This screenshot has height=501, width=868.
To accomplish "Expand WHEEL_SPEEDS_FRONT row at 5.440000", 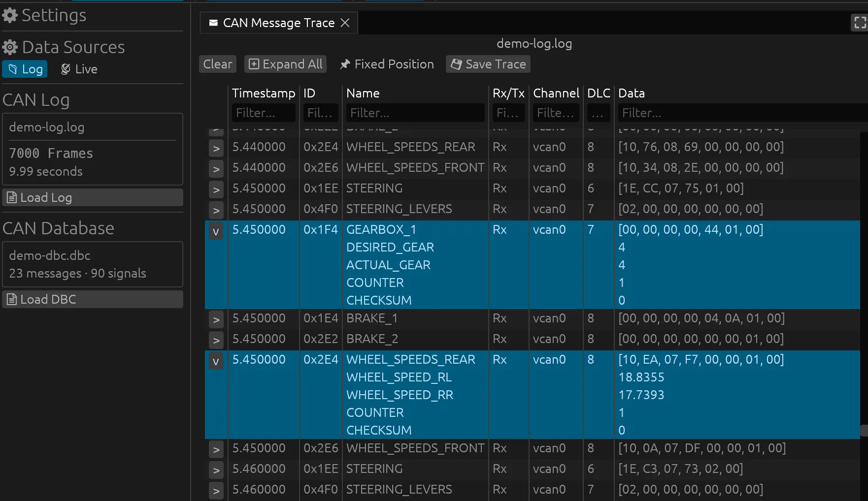I will pos(216,168).
